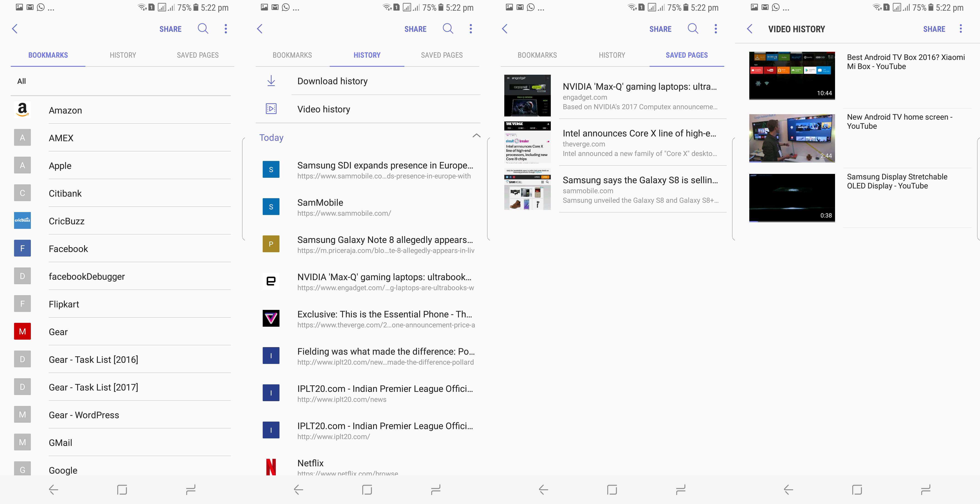Open Download history from the history panel
This screenshot has width=980, height=504.
pos(332,81)
